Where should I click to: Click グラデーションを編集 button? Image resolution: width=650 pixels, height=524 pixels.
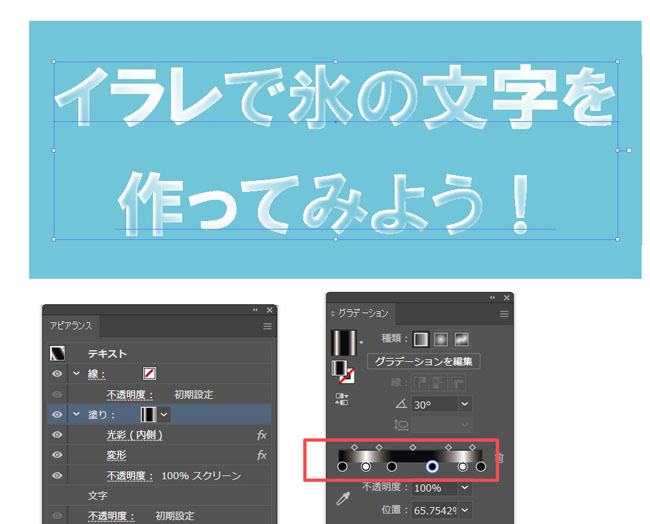pyautogui.click(x=424, y=361)
